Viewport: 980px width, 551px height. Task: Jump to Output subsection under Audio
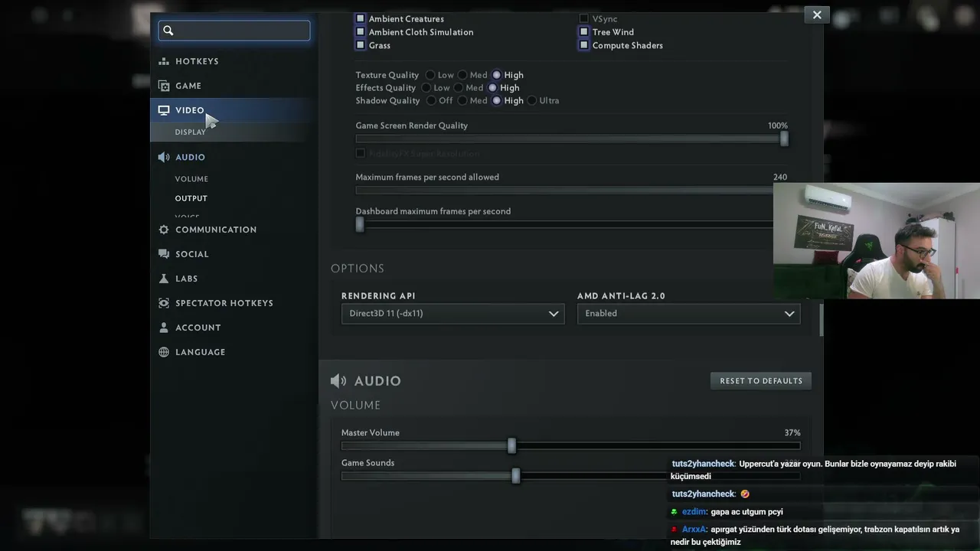pos(191,198)
